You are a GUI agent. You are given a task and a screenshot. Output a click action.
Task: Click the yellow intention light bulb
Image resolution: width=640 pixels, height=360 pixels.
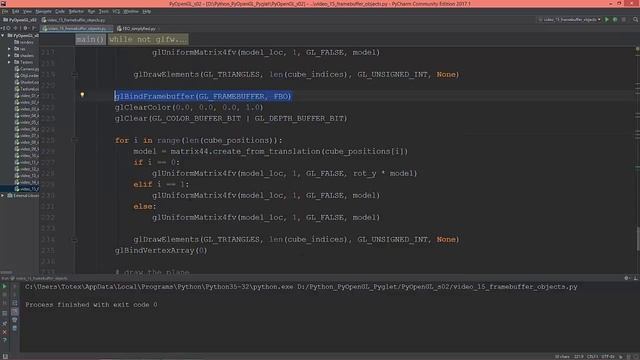82,95
